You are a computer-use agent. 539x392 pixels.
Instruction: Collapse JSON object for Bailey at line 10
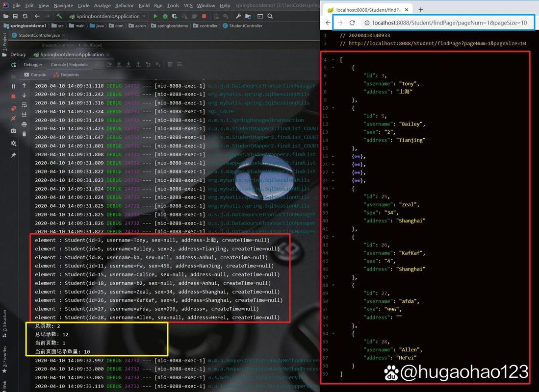(333, 108)
